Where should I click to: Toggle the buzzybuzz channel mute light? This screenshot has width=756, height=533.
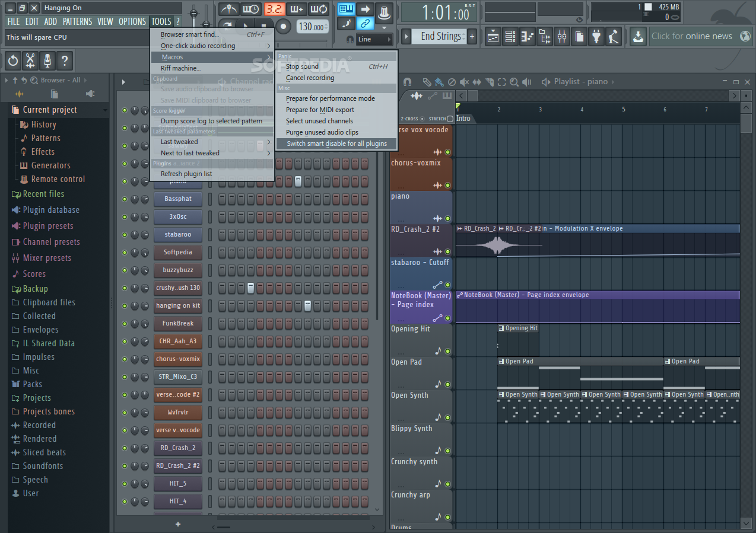click(x=125, y=270)
